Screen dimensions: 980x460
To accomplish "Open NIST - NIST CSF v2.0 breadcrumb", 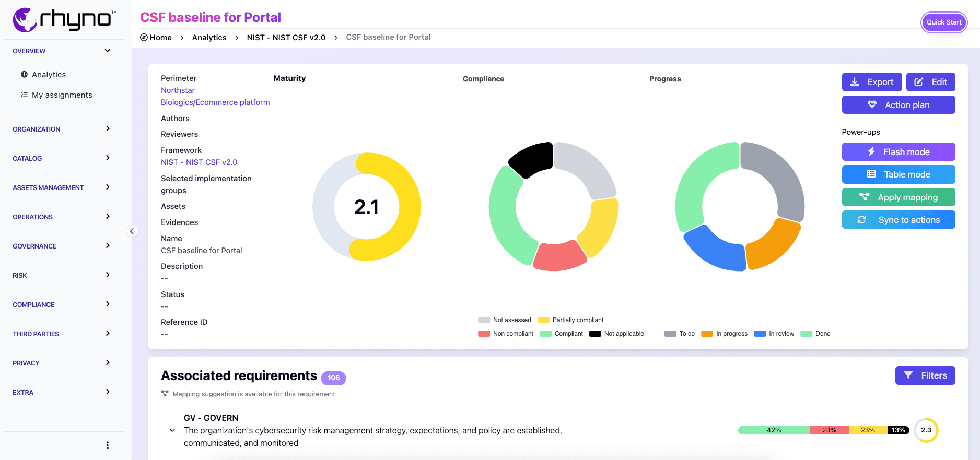I will tap(286, 38).
